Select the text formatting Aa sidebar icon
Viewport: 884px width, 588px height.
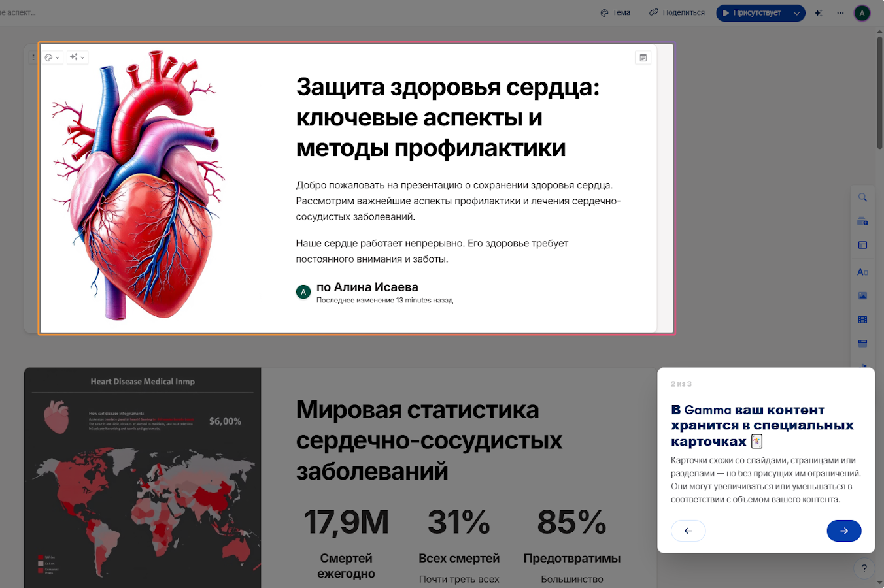click(862, 271)
